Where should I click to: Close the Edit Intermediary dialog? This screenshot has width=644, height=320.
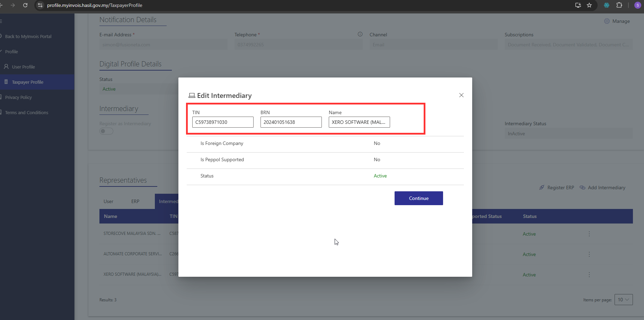[x=461, y=95]
